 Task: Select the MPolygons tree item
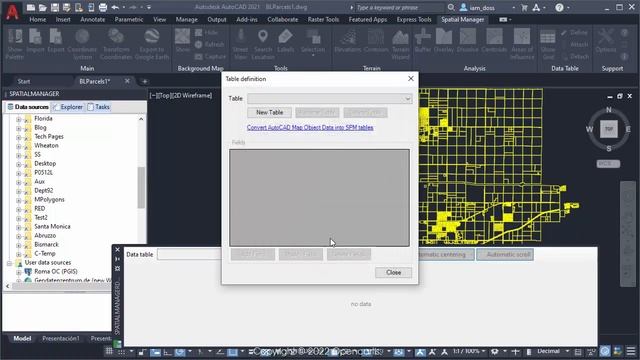[x=49, y=200]
